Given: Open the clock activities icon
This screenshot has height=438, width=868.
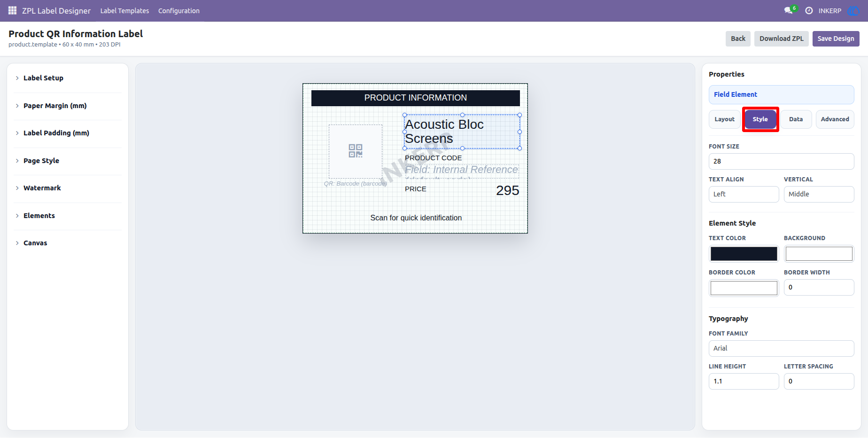Looking at the screenshot, I should 809,10.
